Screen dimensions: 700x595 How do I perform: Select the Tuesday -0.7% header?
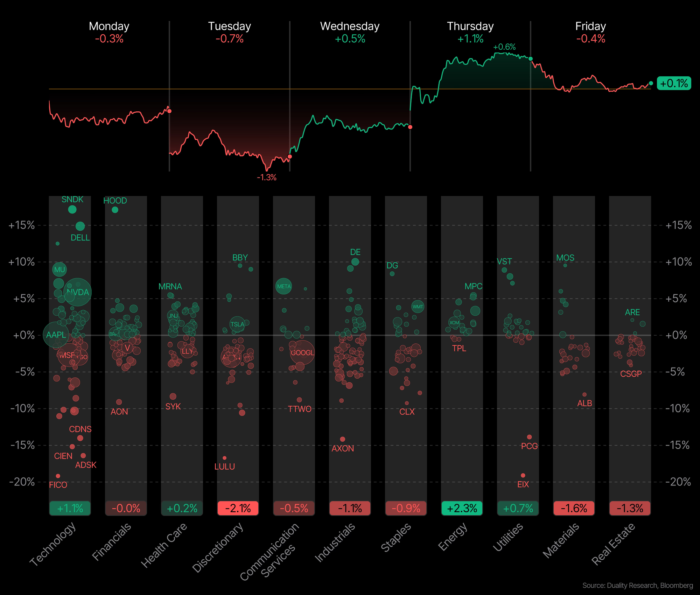[x=230, y=32]
